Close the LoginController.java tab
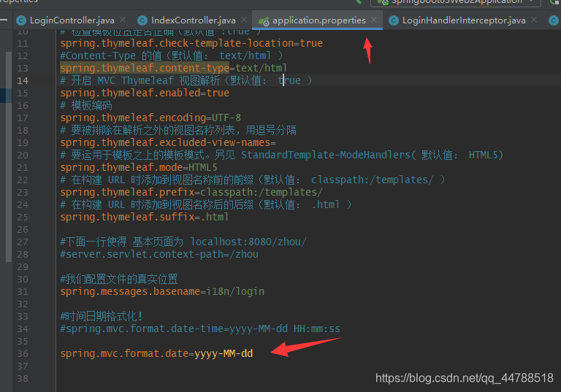Viewport: 561px width, 392px height. click(123, 20)
